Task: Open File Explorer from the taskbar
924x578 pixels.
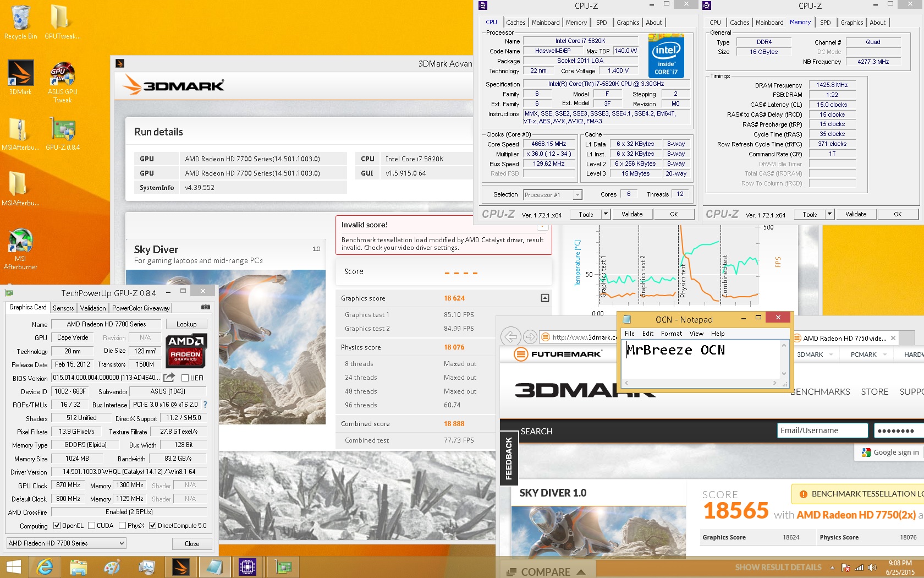Action: [78, 567]
